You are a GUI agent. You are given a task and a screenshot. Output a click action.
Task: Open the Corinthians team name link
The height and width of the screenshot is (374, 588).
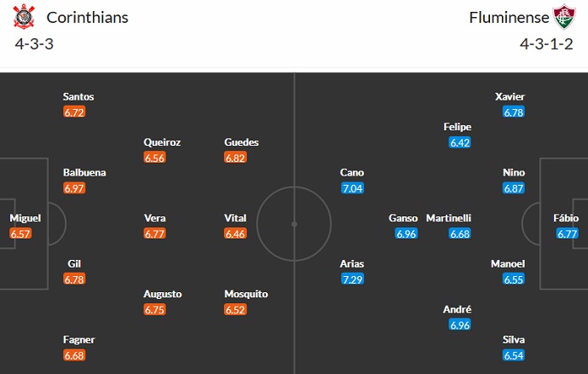point(88,17)
